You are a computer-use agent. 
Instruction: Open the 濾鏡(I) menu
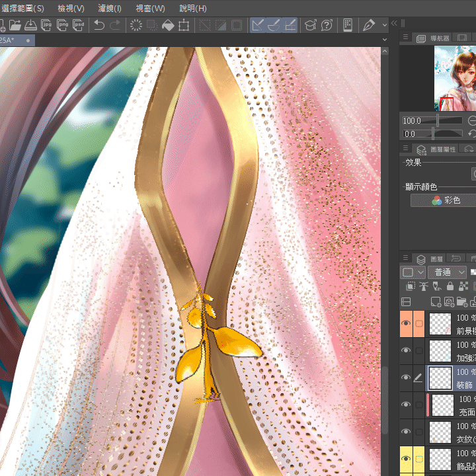(110, 9)
